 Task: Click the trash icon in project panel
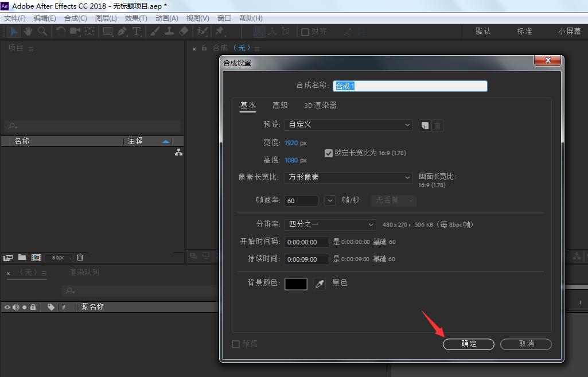click(x=80, y=258)
